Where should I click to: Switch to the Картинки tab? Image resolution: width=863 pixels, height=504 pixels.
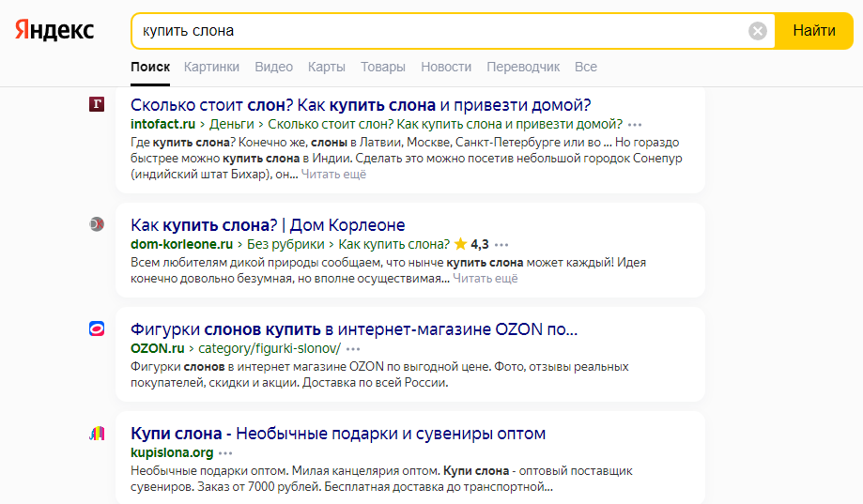(x=211, y=68)
